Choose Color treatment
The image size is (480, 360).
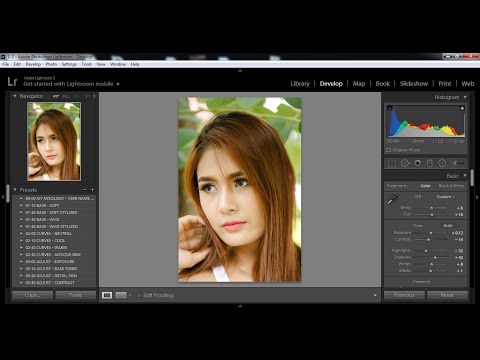pos(425,186)
